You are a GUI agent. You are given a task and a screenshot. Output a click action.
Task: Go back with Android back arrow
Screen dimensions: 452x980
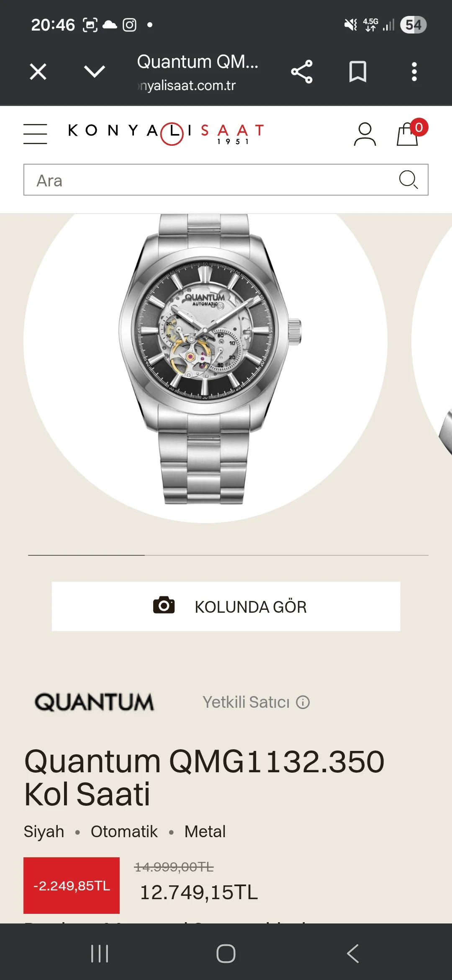click(353, 954)
